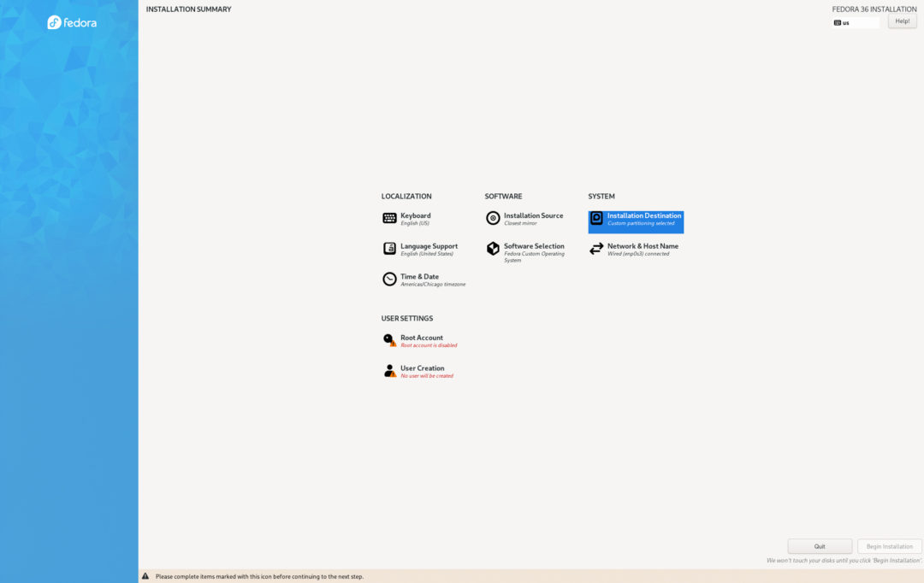
Task: Click the USER SETTINGS section heading
Action: pyautogui.click(x=406, y=319)
